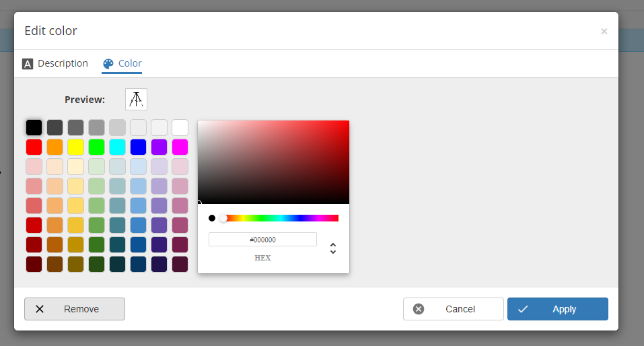Pick the pure red swatch

pyautogui.click(x=34, y=147)
